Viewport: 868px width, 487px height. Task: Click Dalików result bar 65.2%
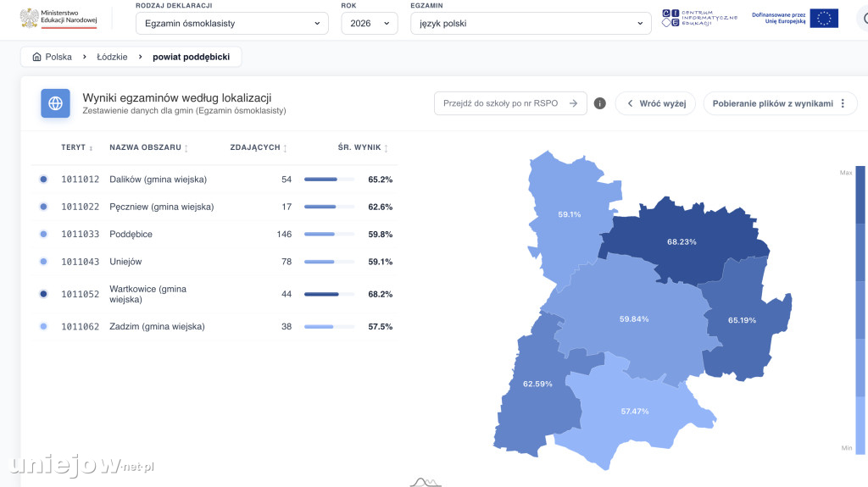[330, 180]
